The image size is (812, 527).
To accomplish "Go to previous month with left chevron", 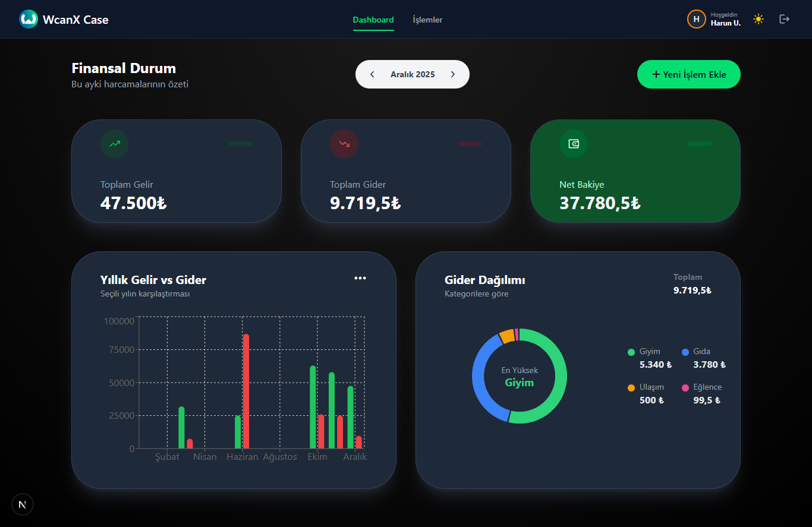I will pos(372,74).
